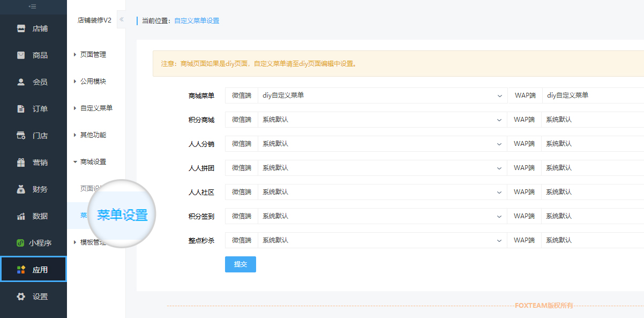Open the 商城菜单 微信端 dropdown

(x=380, y=95)
